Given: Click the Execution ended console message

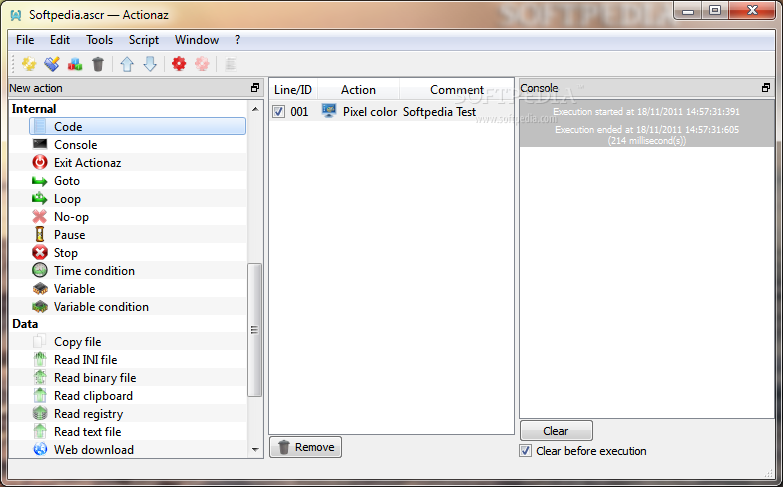Looking at the screenshot, I should coord(647,135).
